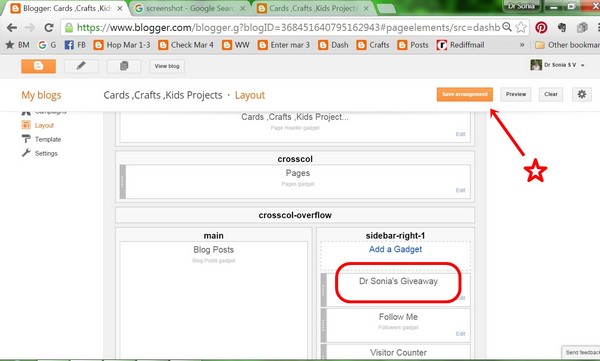Open the Google G bookmark
The width and height of the screenshot is (600, 361).
coord(47,45)
